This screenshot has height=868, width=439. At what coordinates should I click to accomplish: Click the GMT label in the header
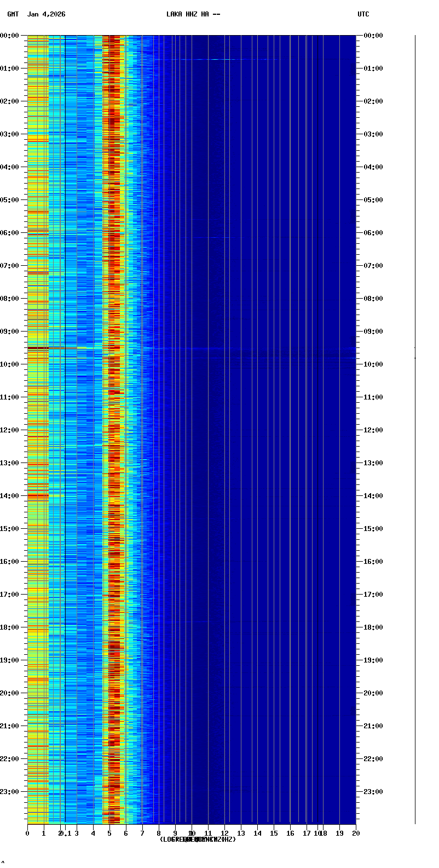click(x=13, y=14)
